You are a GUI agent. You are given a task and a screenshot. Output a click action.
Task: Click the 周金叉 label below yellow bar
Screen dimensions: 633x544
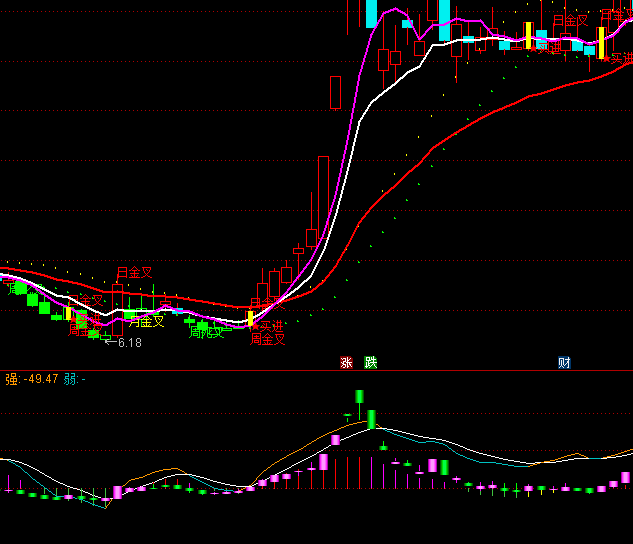click(x=268, y=339)
